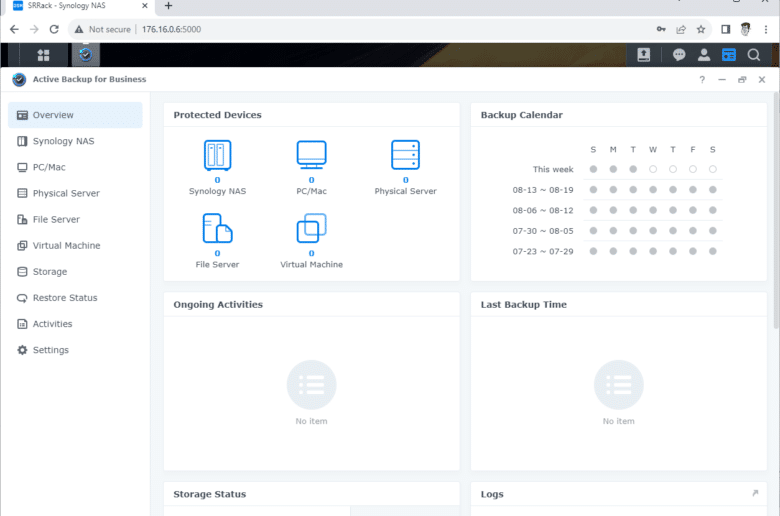The image size is (780, 516).
Task: Click the DSM search magnifier icon
Action: tap(754, 55)
